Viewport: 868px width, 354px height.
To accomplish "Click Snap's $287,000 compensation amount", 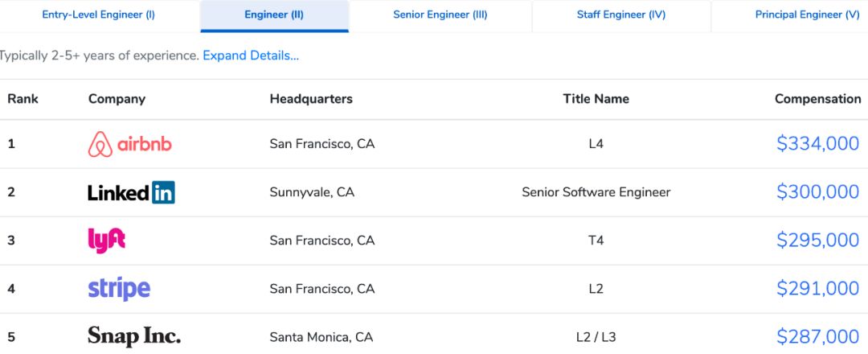I will pos(817,337).
